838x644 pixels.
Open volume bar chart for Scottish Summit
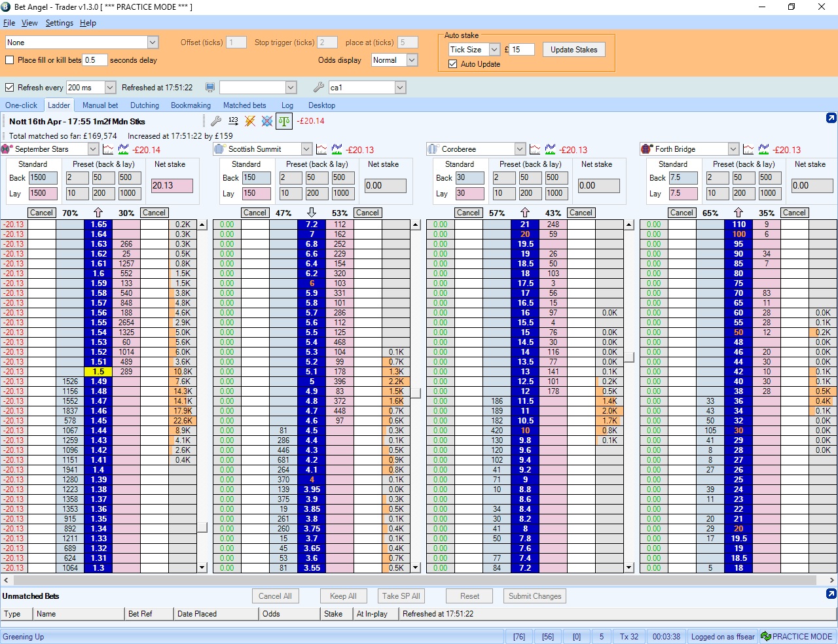pyautogui.click(x=337, y=149)
